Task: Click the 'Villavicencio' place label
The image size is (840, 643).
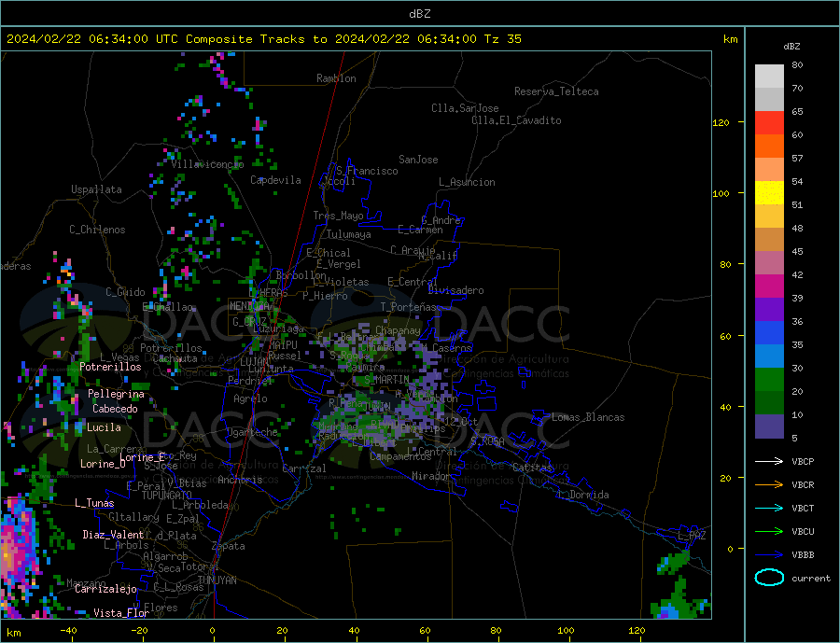Action: pos(207,164)
